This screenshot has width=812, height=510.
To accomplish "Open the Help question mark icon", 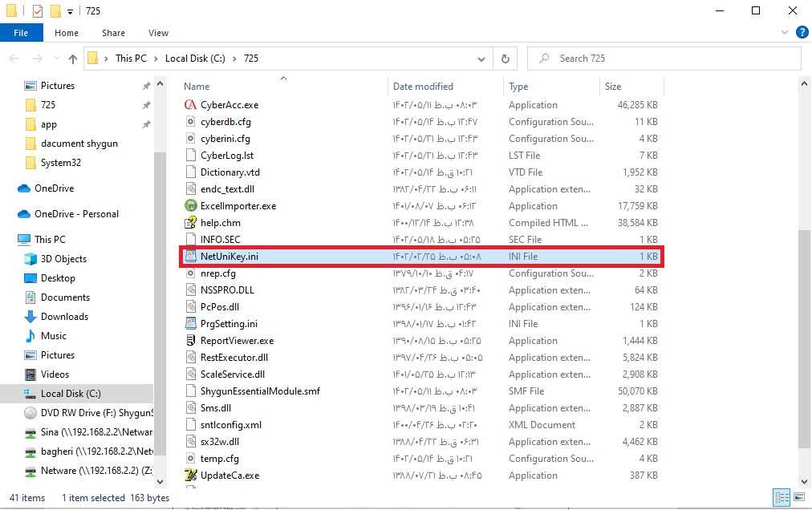I will click(x=801, y=33).
